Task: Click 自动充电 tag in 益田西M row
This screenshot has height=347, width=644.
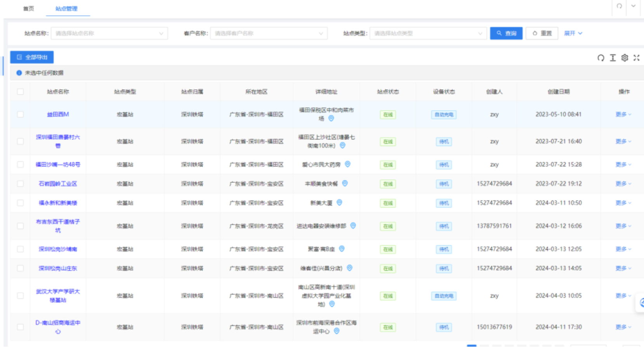Action: pos(444,115)
